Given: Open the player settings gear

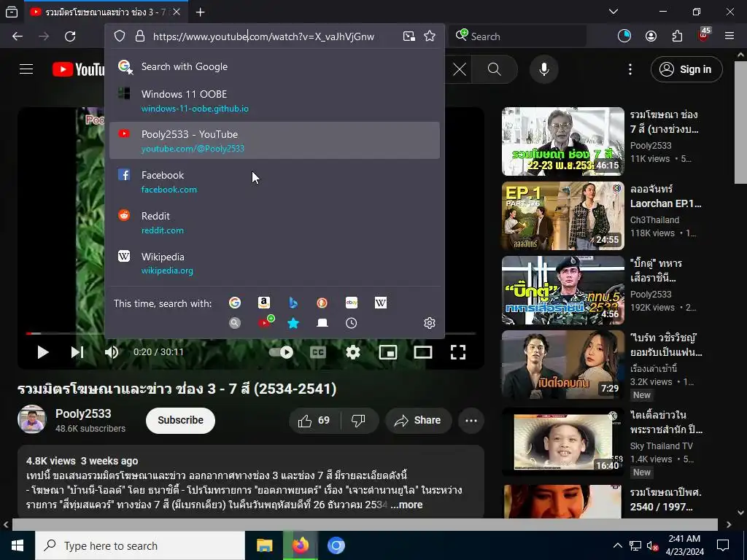Looking at the screenshot, I should point(352,352).
